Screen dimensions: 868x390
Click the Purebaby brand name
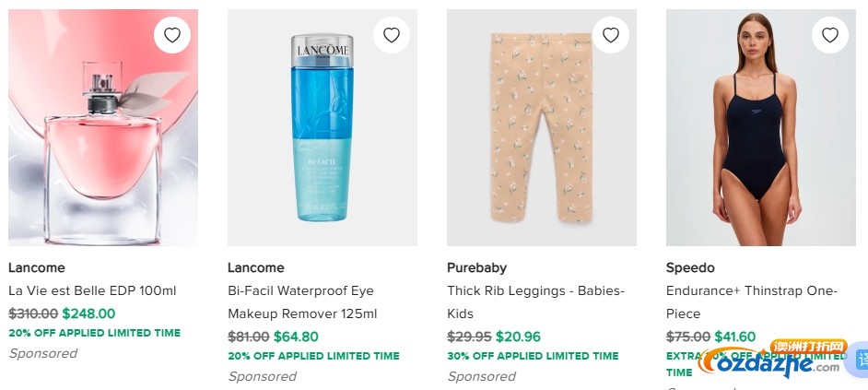476,267
